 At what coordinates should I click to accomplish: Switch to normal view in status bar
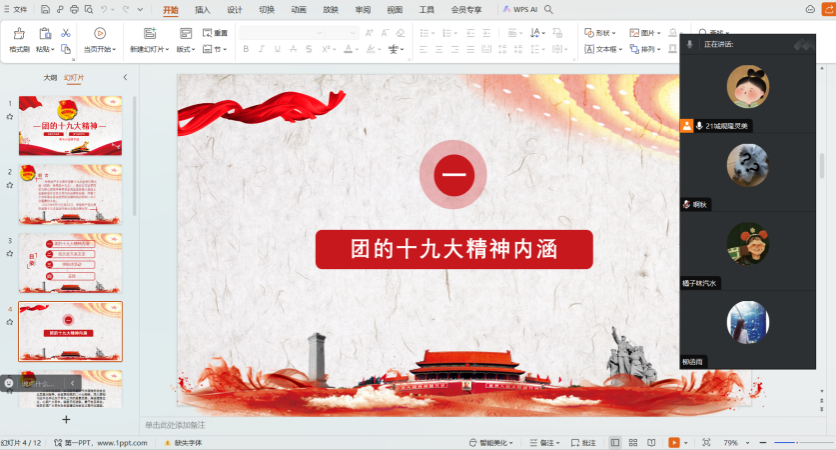click(x=615, y=442)
